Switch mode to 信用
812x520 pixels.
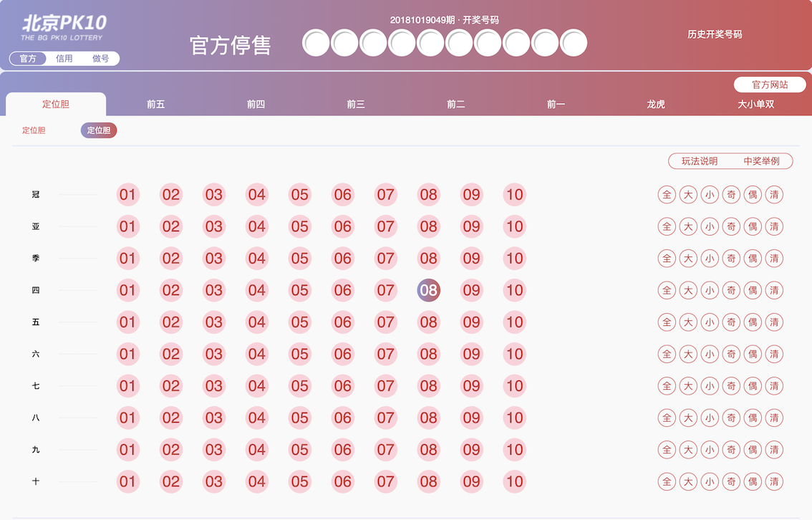click(64, 59)
